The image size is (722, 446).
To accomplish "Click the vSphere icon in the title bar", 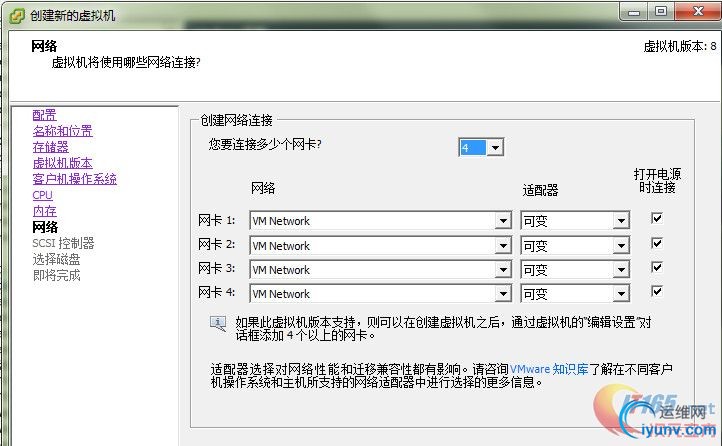I will coord(17,16).
